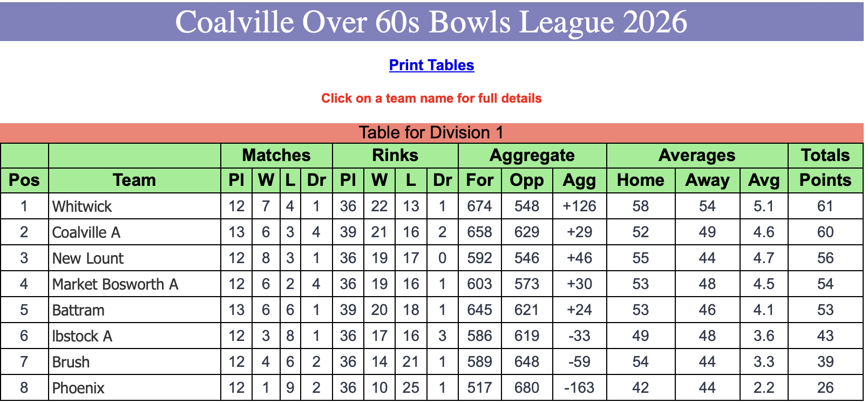Select Phoenix team name

(x=78, y=388)
